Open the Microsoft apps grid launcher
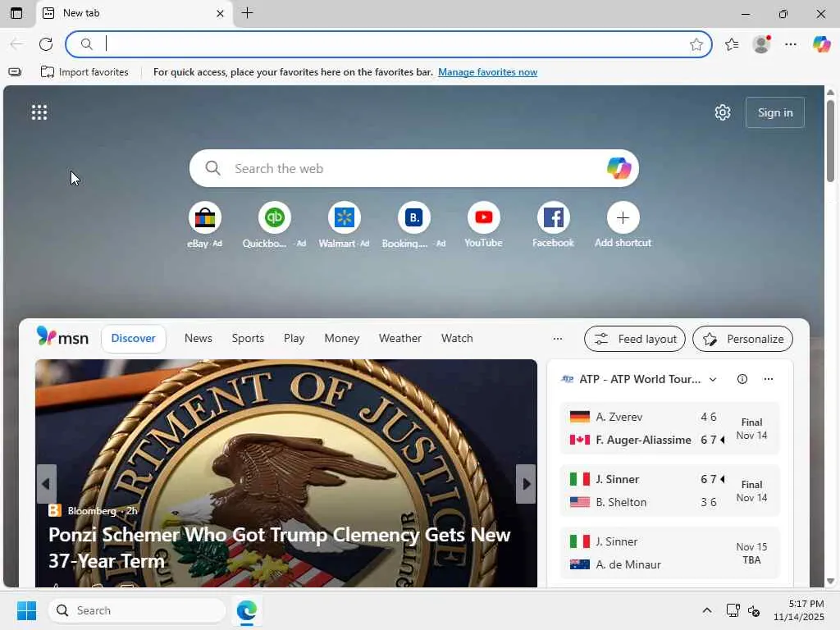The height and width of the screenshot is (630, 840). (x=39, y=112)
